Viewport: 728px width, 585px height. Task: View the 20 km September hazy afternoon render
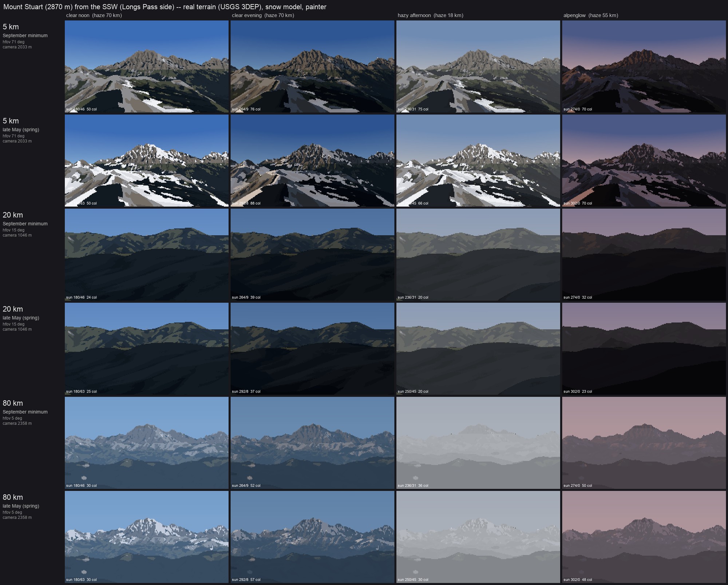pyautogui.click(x=478, y=255)
